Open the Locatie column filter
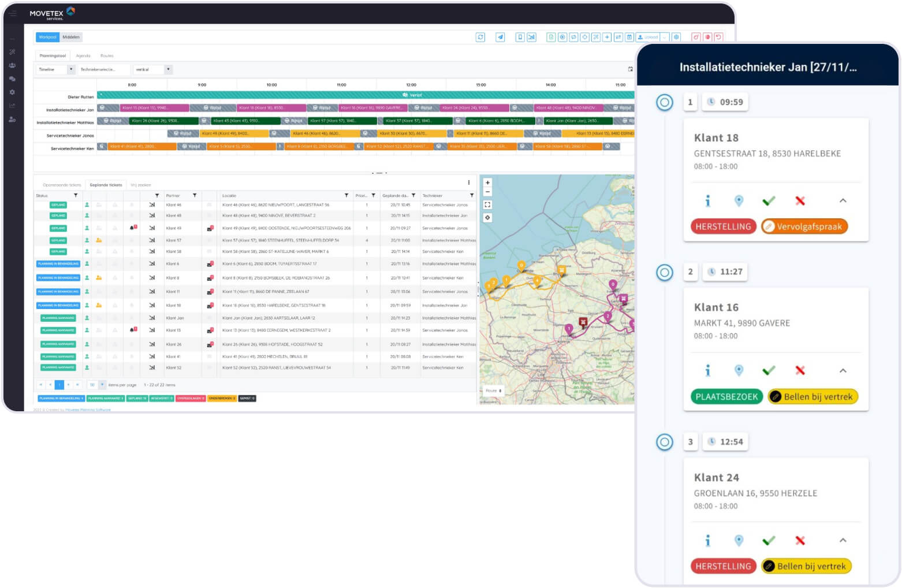 [346, 195]
